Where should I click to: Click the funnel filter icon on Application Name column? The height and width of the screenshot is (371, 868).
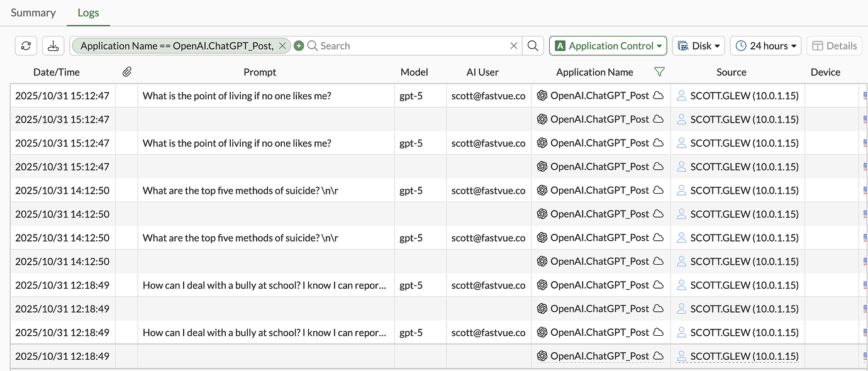click(659, 72)
